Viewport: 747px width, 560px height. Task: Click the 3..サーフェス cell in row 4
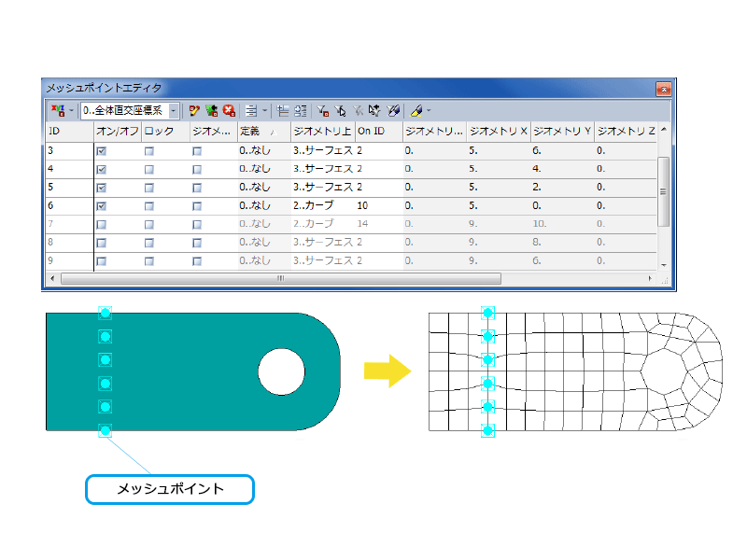click(x=323, y=169)
